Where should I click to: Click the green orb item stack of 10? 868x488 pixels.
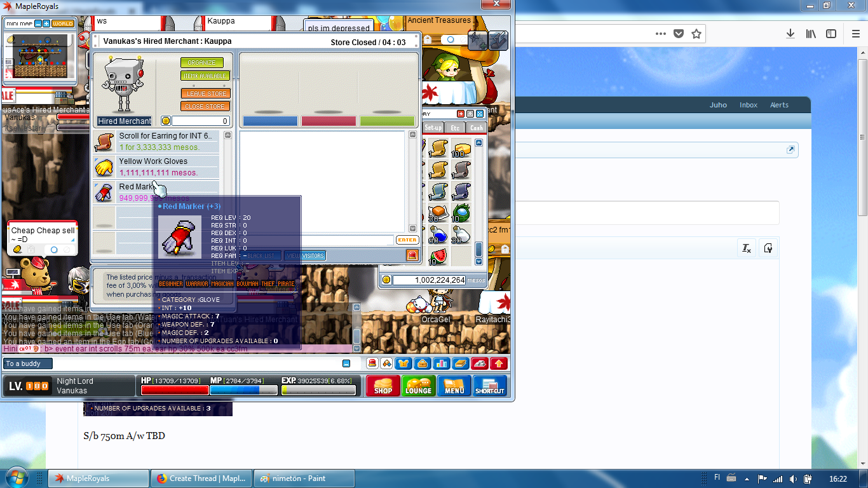pyautogui.click(x=461, y=213)
